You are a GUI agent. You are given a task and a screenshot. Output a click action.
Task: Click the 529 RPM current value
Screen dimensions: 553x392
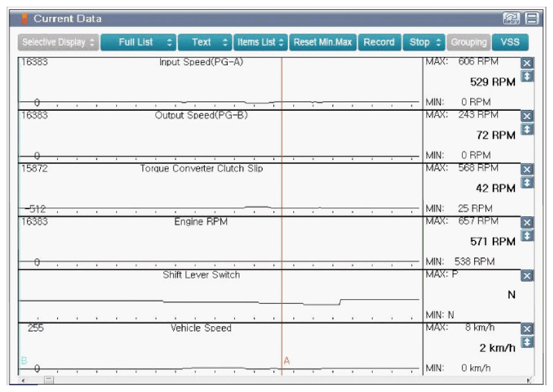(x=493, y=82)
